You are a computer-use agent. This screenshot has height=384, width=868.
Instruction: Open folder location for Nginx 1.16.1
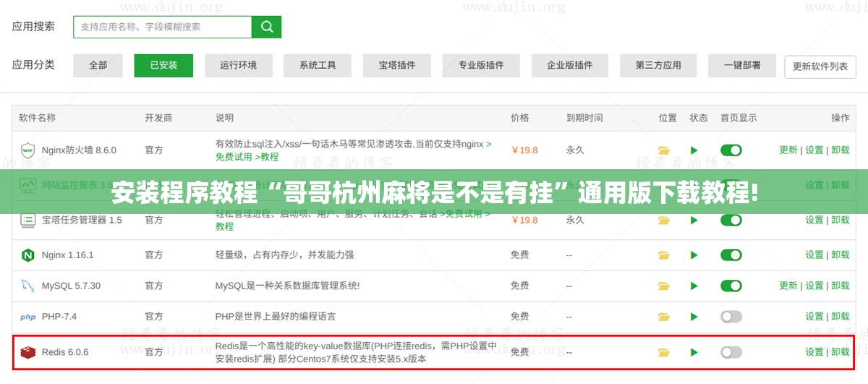click(664, 255)
